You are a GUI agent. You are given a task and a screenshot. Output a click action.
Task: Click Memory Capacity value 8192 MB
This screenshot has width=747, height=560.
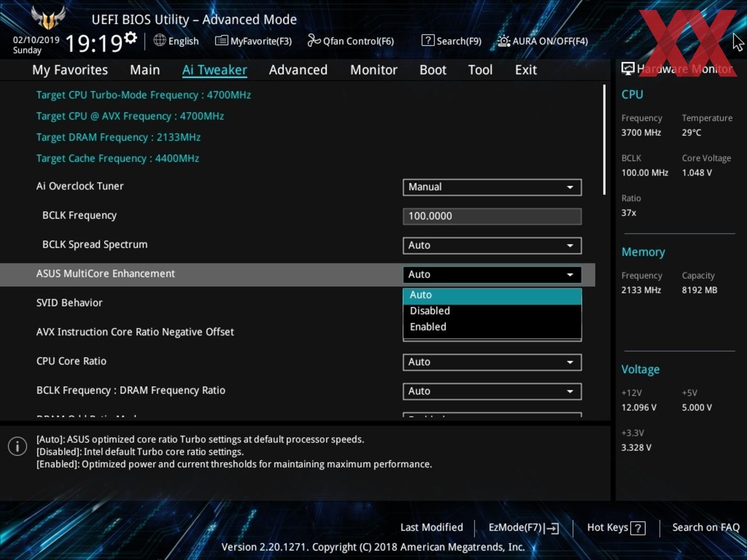point(700,290)
